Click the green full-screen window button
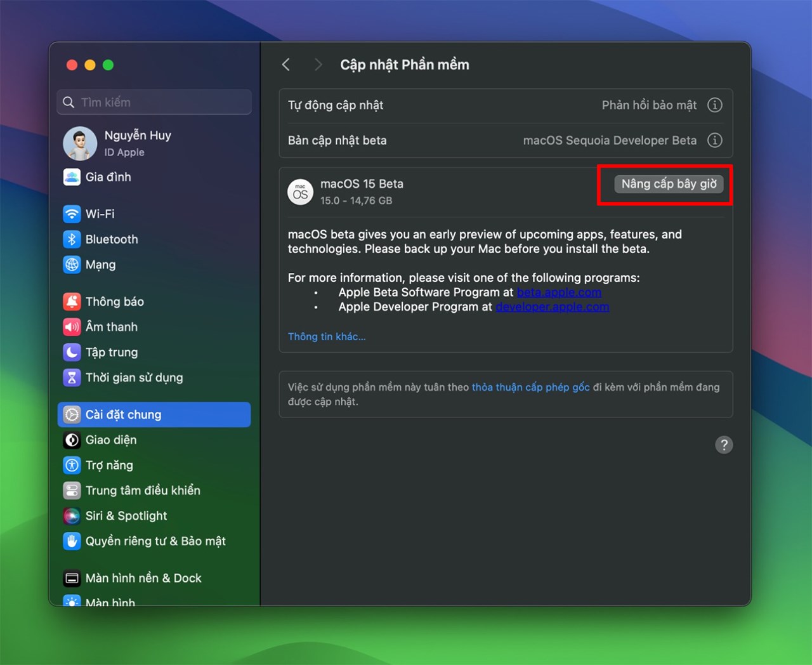812x665 pixels. pyautogui.click(x=108, y=65)
